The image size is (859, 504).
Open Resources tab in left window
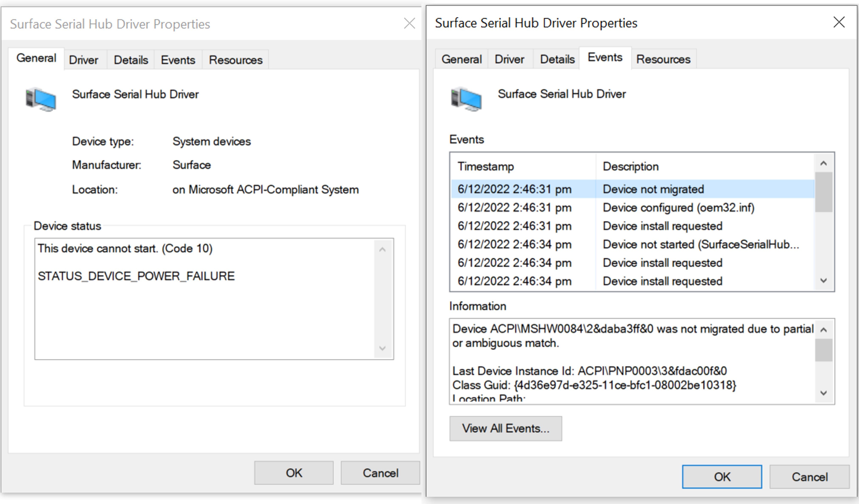(x=235, y=60)
